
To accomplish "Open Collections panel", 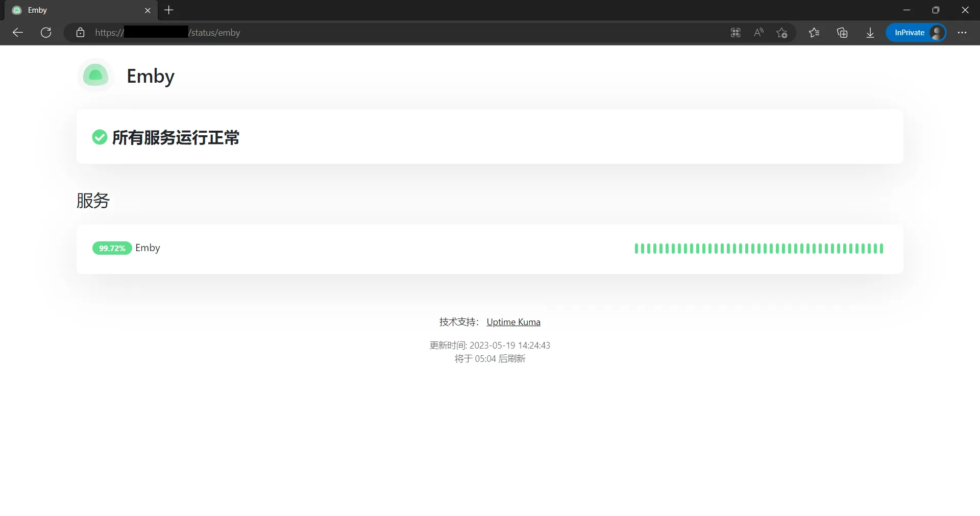I will coord(842,33).
